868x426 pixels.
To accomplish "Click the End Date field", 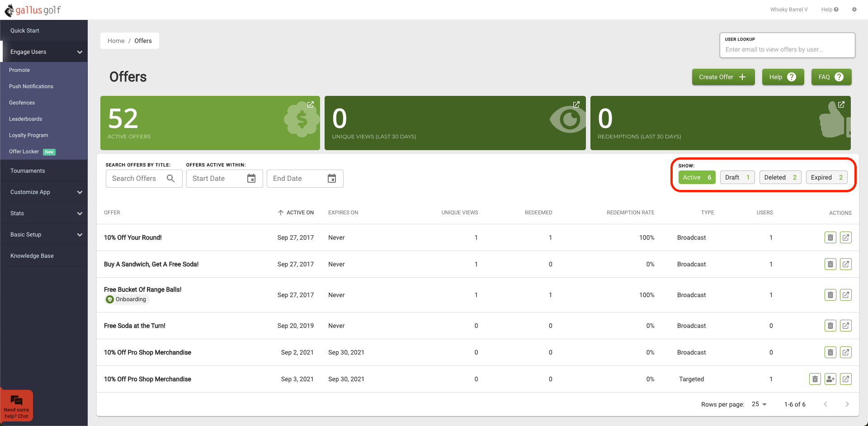I will (x=305, y=178).
